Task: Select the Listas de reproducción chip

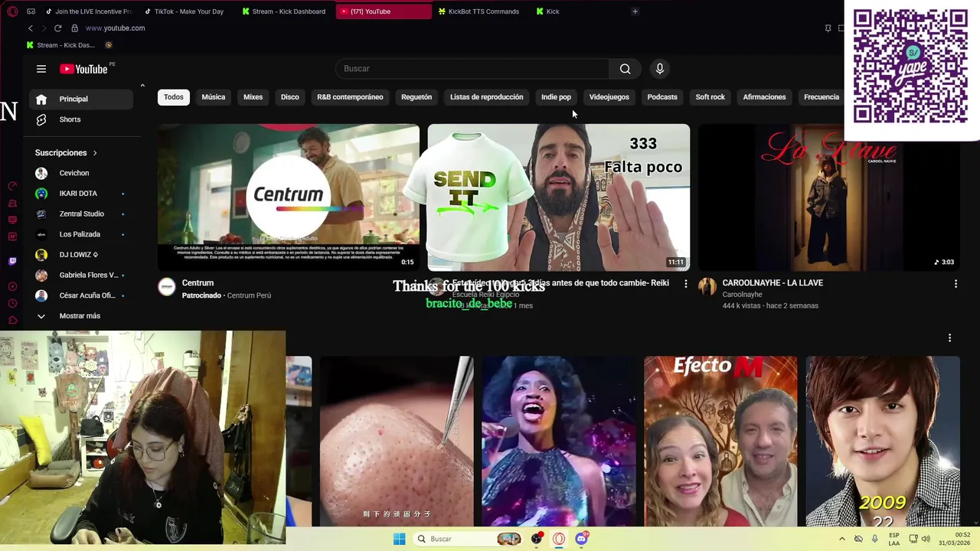Action: 486,97
